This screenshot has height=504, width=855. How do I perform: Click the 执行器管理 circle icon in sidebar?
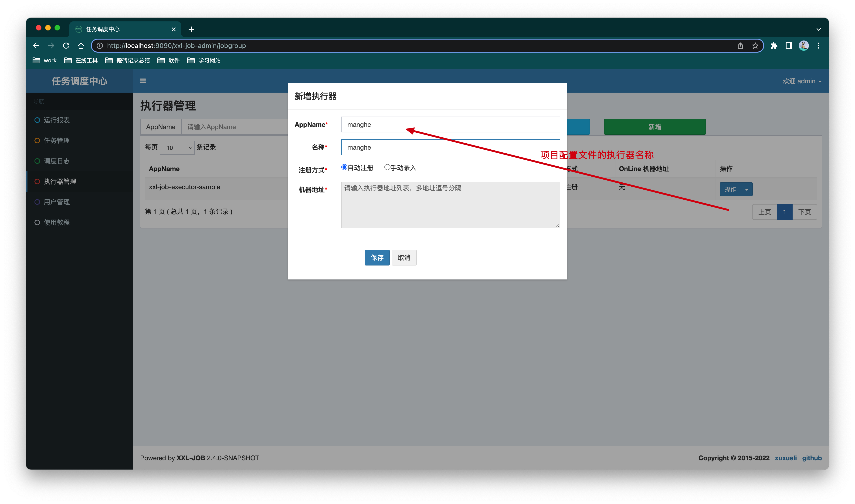click(37, 181)
